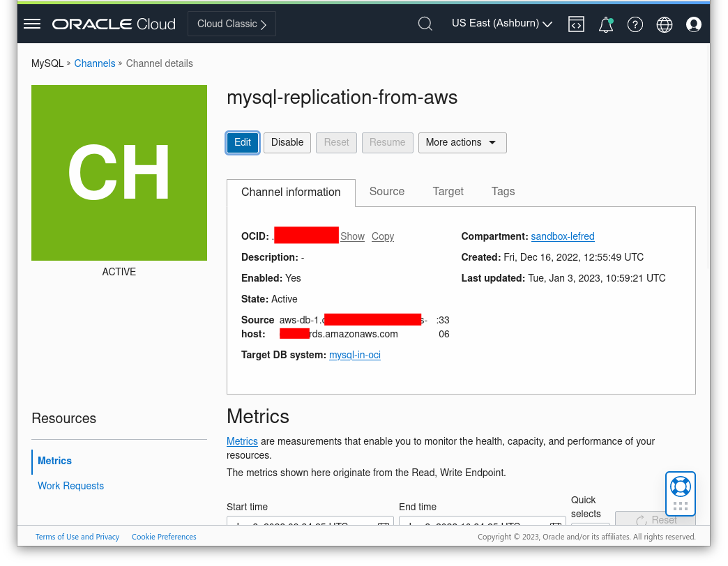Open the hamburger navigation menu
728x566 pixels.
pyautogui.click(x=32, y=24)
